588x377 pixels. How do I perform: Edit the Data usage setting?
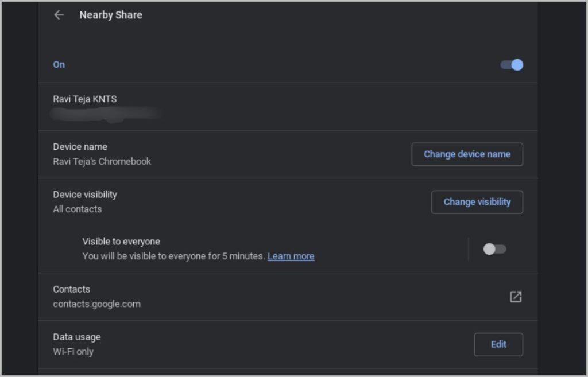[498, 344]
